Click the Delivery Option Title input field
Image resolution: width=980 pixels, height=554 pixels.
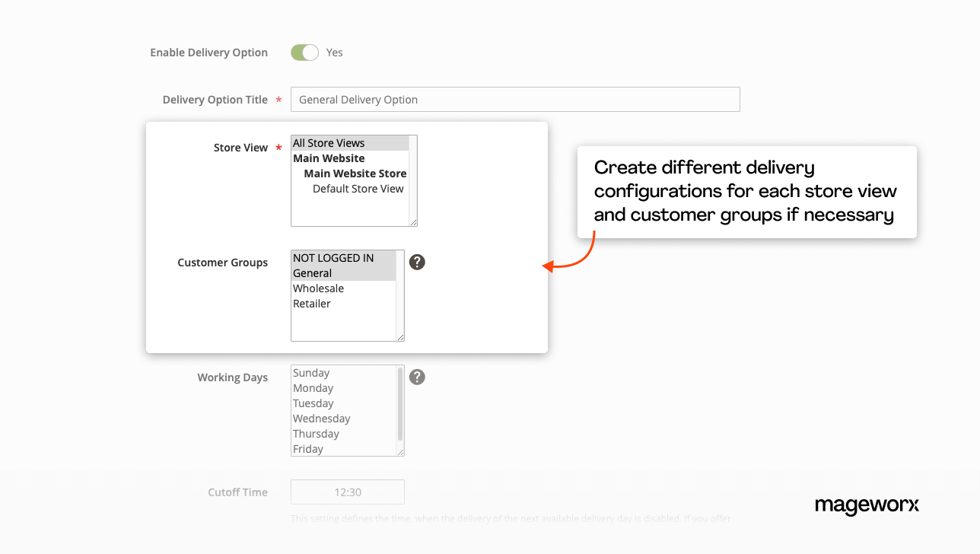515,99
